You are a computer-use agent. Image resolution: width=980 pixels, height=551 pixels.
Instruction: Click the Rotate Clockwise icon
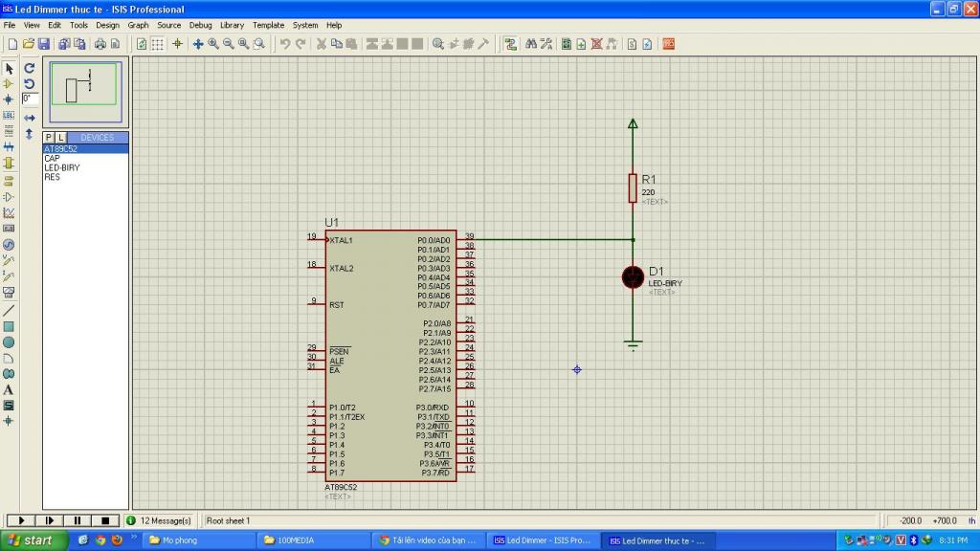(x=30, y=69)
